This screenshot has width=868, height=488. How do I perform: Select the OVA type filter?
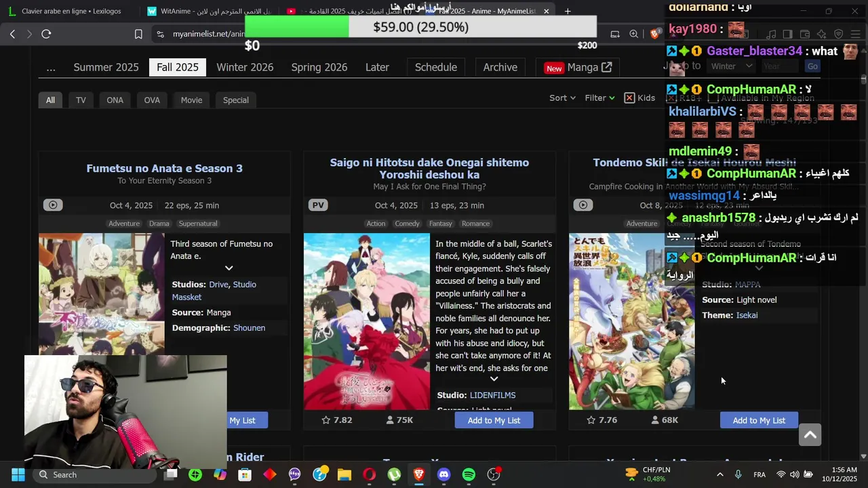(152, 100)
